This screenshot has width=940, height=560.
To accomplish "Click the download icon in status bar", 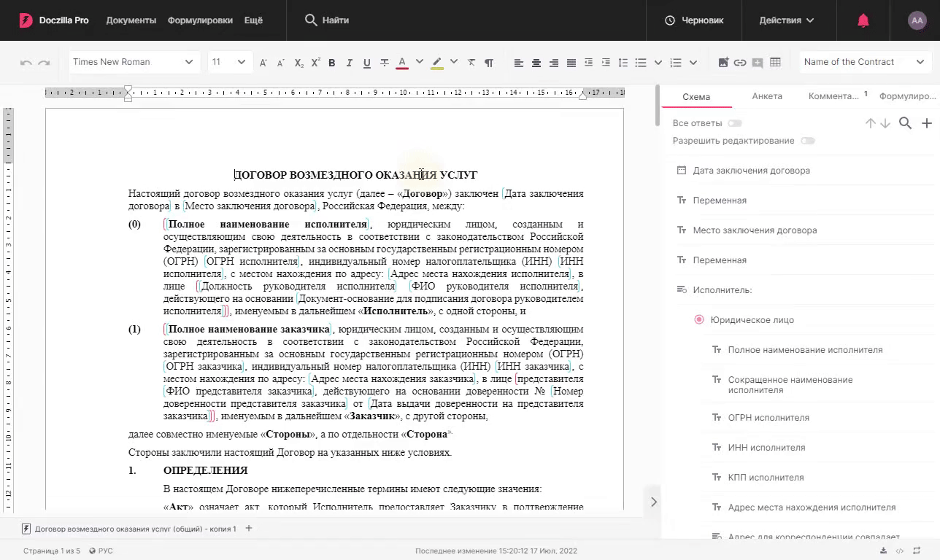I will (883, 551).
